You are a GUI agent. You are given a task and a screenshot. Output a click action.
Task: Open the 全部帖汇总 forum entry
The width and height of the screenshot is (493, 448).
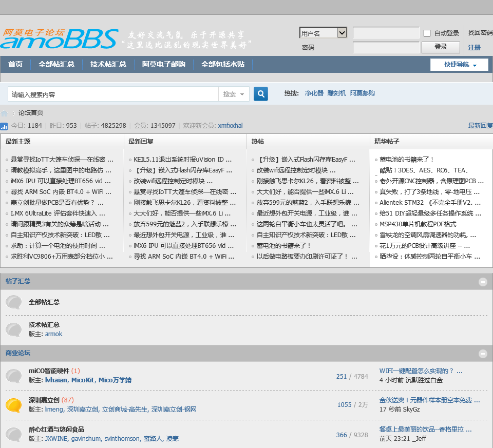pyautogui.click(x=44, y=302)
